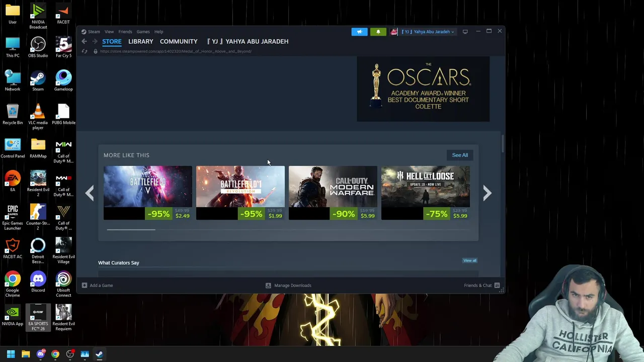Screen dimensions: 644x362
Task: Show the next More Like This games
Action: pyautogui.click(x=487, y=193)
